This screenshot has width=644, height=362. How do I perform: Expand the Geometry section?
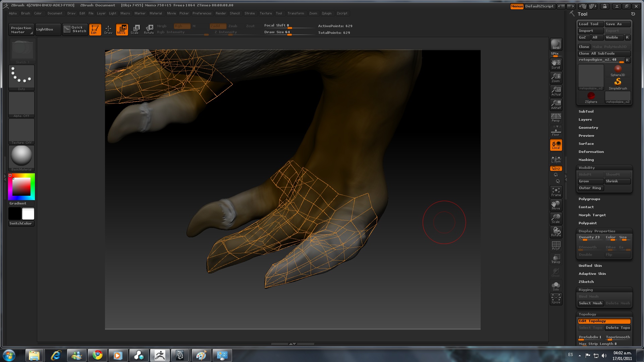588,128
